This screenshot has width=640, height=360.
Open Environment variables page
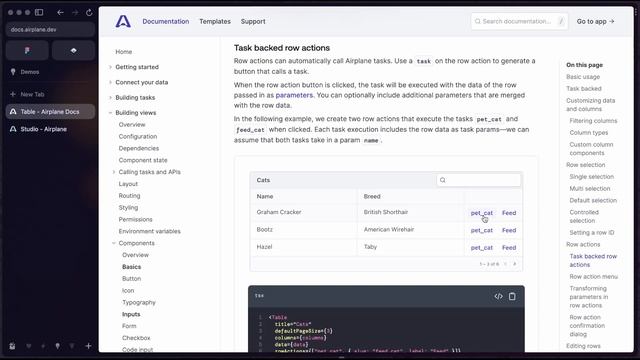pyautogui.click(x=149, y=231)
